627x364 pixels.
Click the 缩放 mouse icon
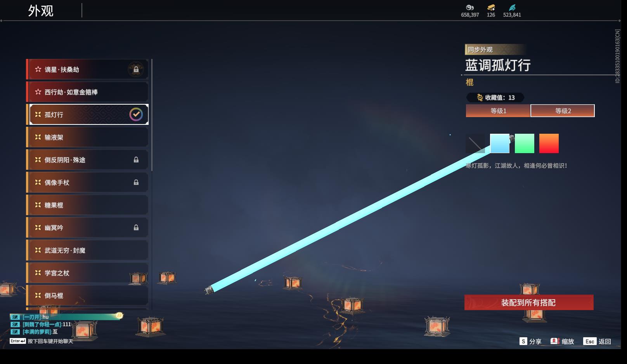pyautogui.click(x=555, y=341)
